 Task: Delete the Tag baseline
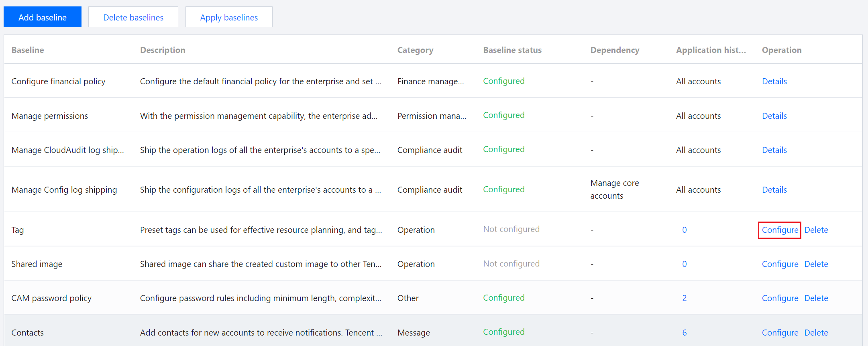(816, 230)
